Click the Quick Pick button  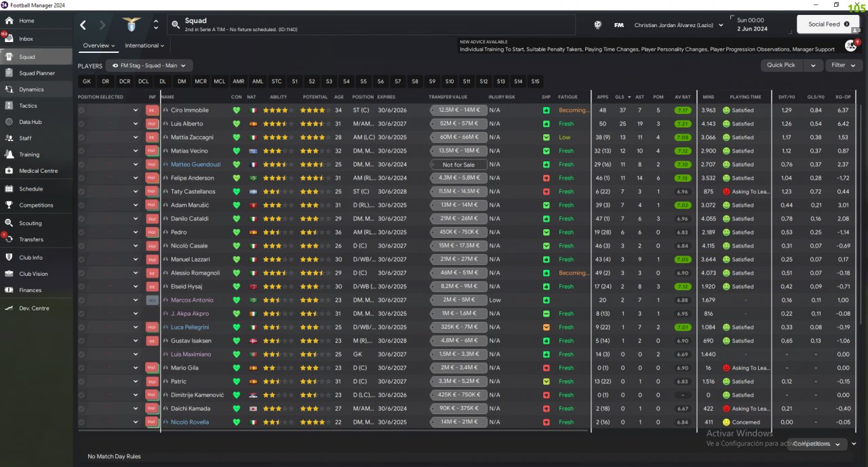point(781,65)
